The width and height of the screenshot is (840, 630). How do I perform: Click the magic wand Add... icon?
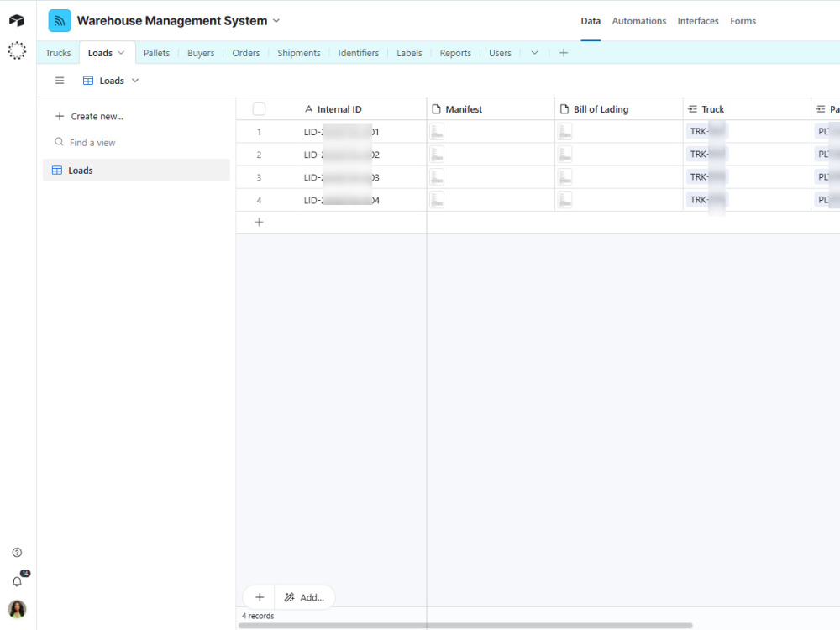289,597
